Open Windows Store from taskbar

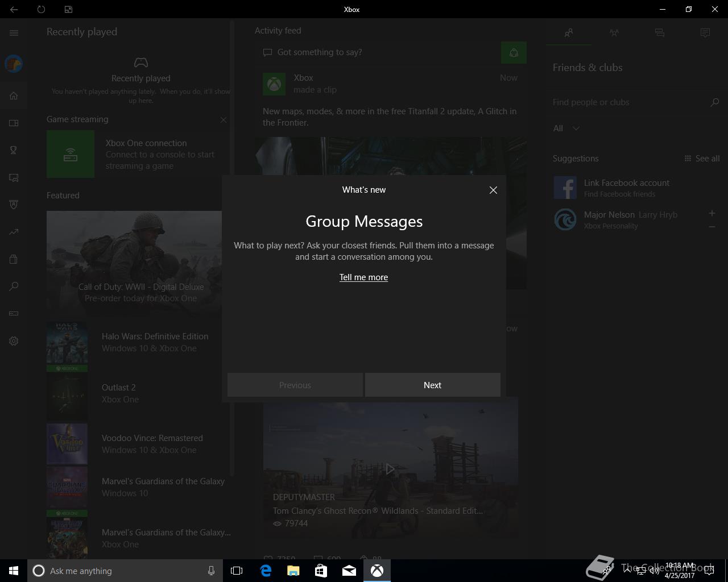point(321,571)
